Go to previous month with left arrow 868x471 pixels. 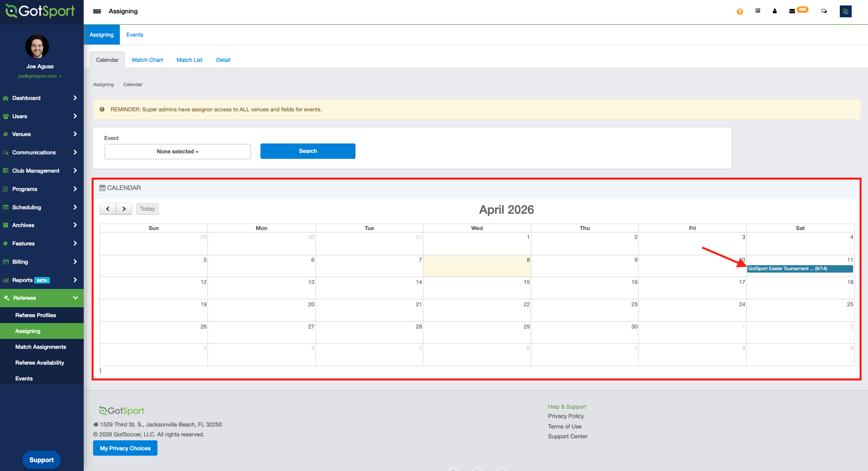tap(108, 209)
